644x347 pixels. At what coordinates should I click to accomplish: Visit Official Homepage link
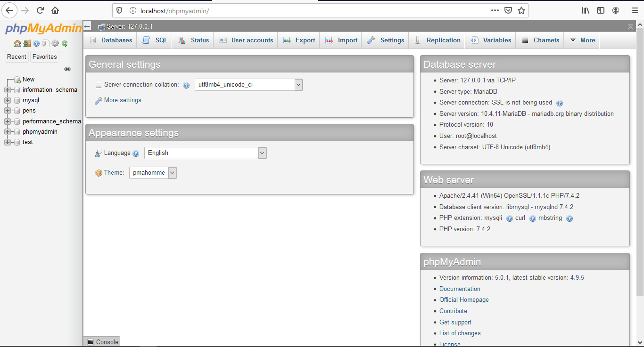(464, 300)
